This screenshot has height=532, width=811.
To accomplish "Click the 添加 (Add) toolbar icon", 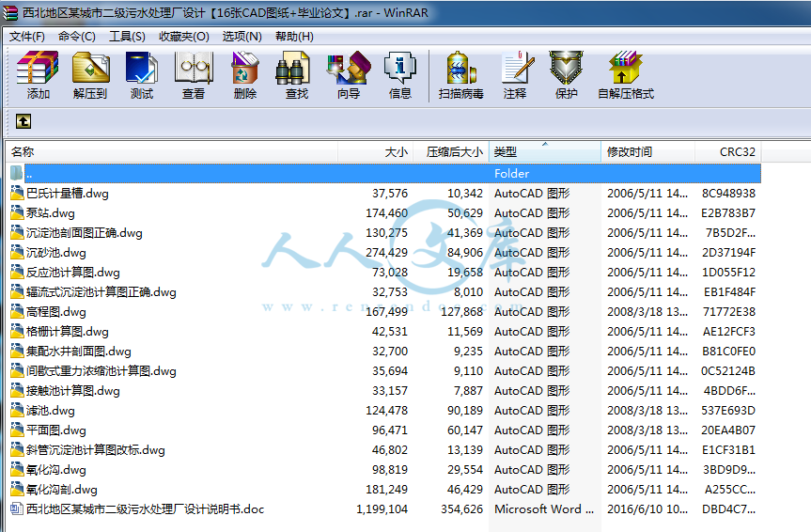I will (x=38, y=68).
